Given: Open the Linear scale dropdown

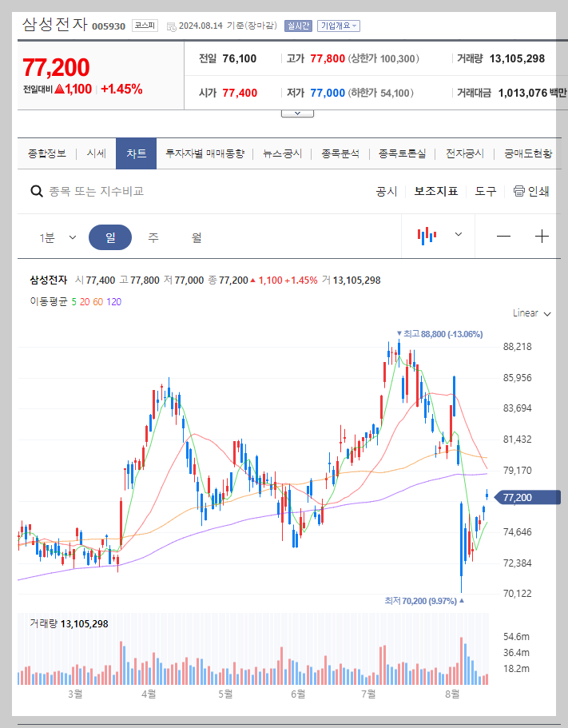Looking at the screenshot, I should tap(529, 313).
